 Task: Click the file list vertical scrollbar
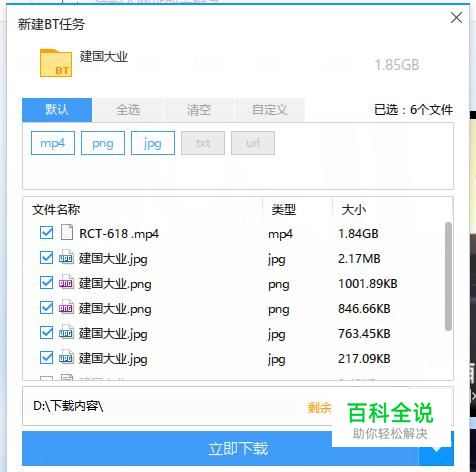point(448,276)
